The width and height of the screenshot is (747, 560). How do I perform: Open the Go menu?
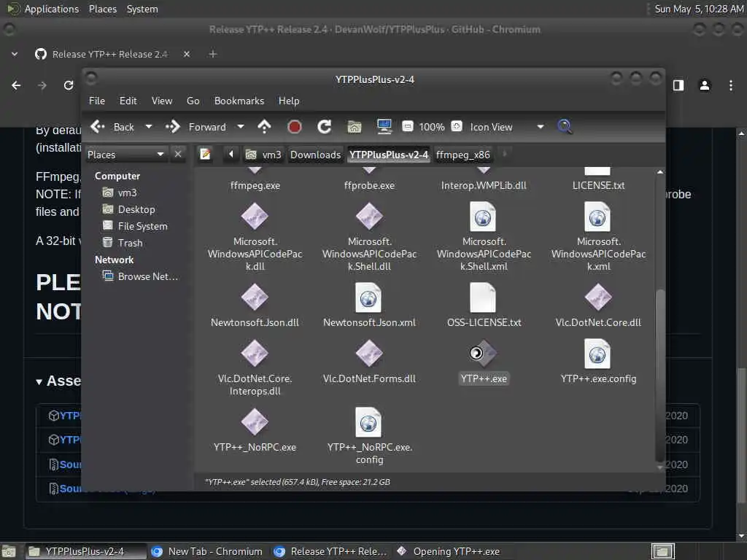click(193, 101)
